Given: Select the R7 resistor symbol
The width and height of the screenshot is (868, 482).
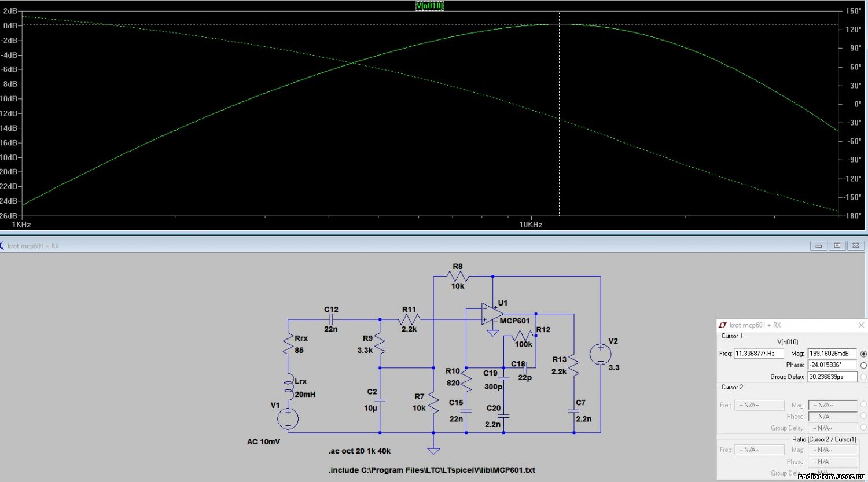Looking at the screenshot, I should pos(433,402).
